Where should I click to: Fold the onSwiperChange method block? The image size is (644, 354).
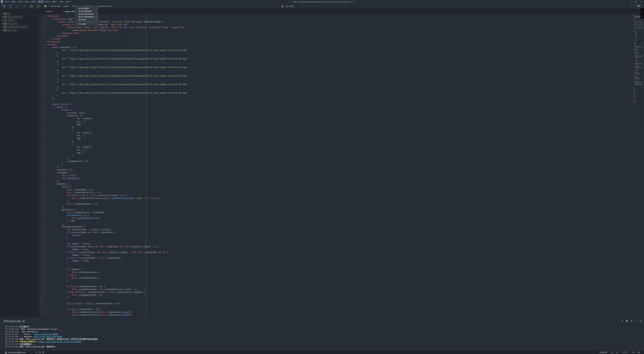pyautogui.click(x=45, y=227)
